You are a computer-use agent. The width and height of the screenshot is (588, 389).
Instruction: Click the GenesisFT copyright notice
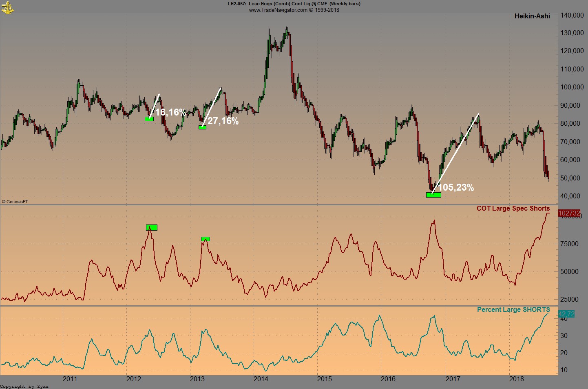[15, 201]
